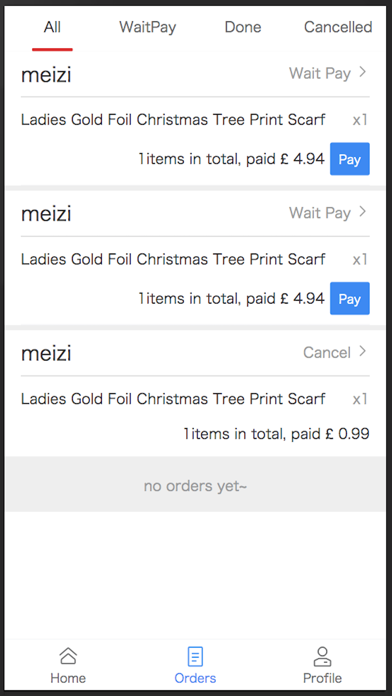Open the first order's scarf item name
392x696 pixels.
click(173, 120)
